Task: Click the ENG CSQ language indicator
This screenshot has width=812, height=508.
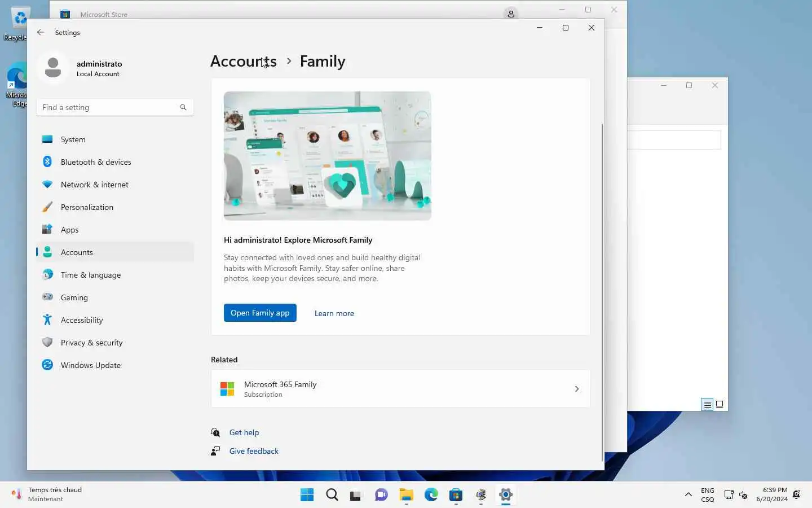Action: point(708,495)
